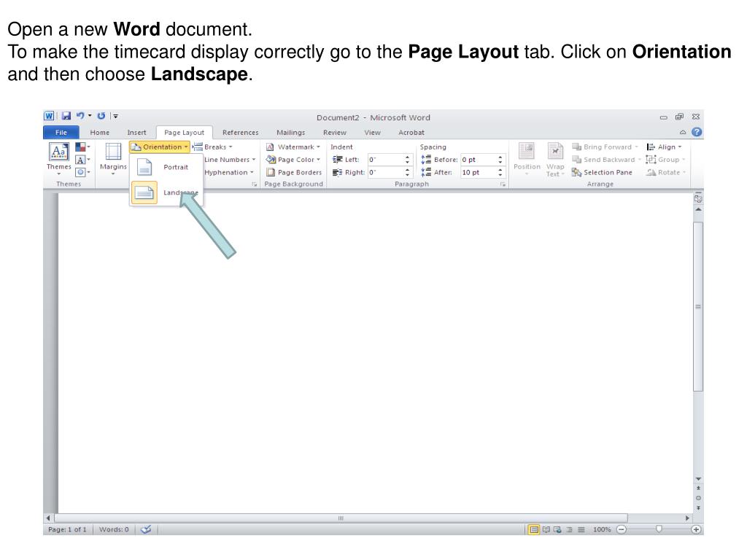Screen dimensions: 747x560
Task: Open Microsoft Word Help
Action: [697, 133]
